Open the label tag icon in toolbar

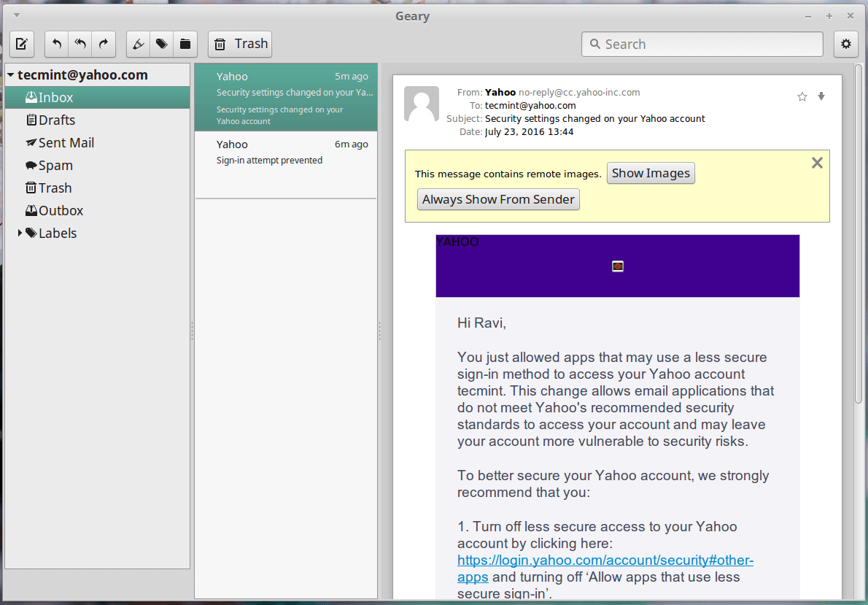[x=162, y=44]
